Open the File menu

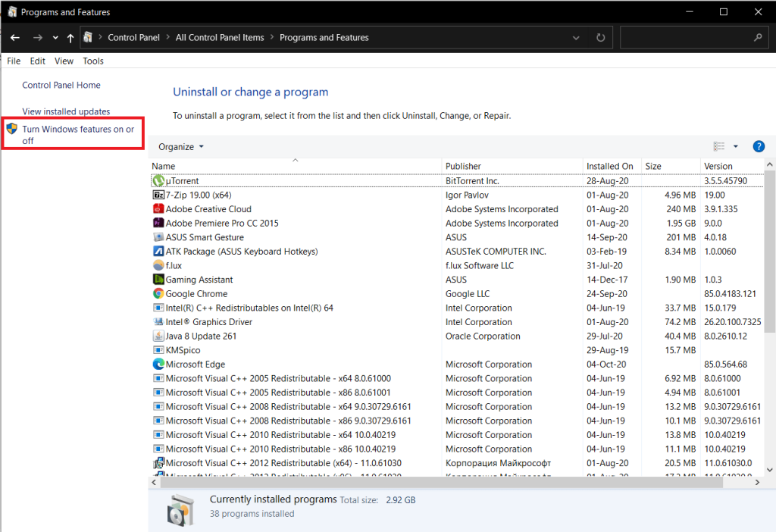pos(14,61)
